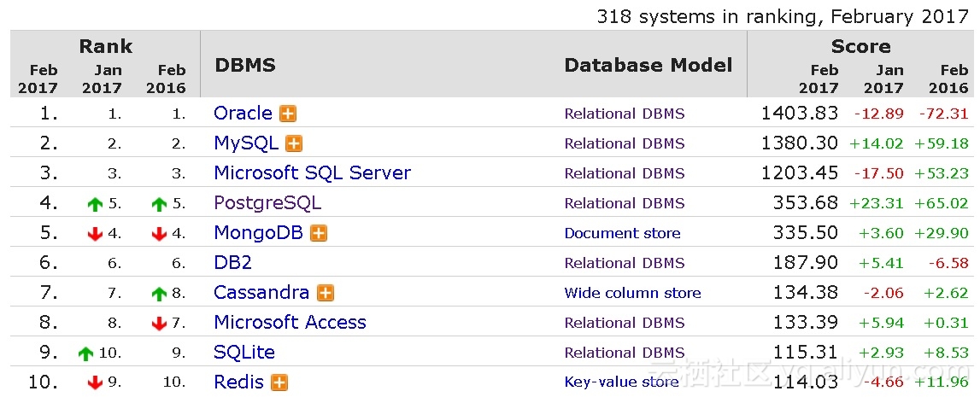Expand detailed info plus icon beside Oracle
980x397 pixels.
[287, 114]
